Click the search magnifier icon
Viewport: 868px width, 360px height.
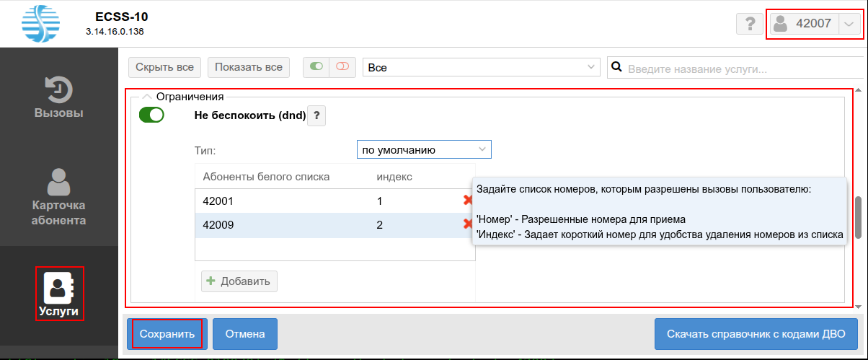pos(617,68)
